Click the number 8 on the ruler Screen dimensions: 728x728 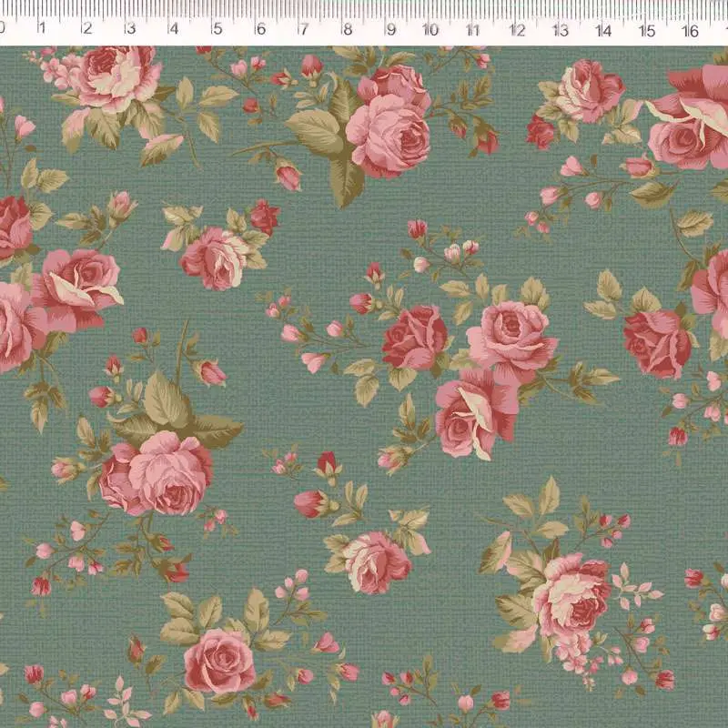(347, 29)
